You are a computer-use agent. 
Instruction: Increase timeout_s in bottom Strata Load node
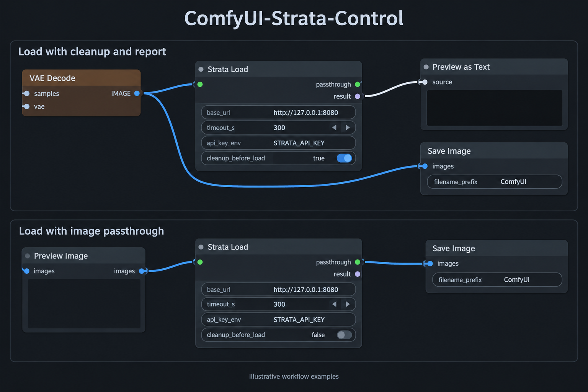pos(348,304)
